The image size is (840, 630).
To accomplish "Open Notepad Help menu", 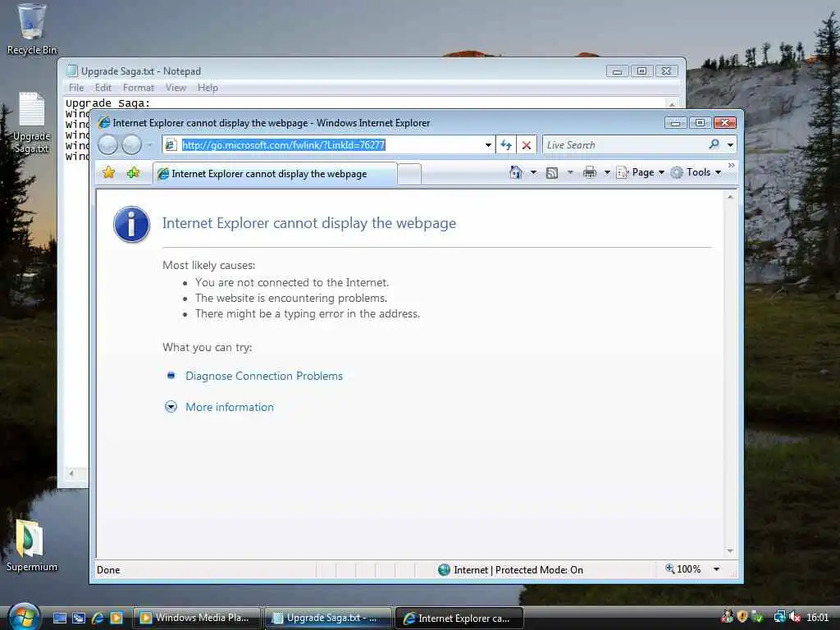I will click(x=208, y=87).
